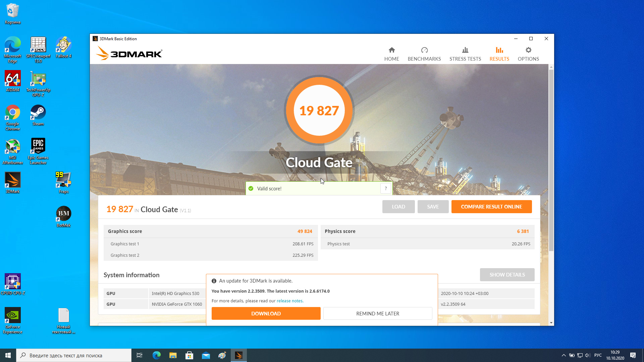This screenshot has height=362, width=644.
Task: Click the LOAD button
Action: [x=398, y=206]
